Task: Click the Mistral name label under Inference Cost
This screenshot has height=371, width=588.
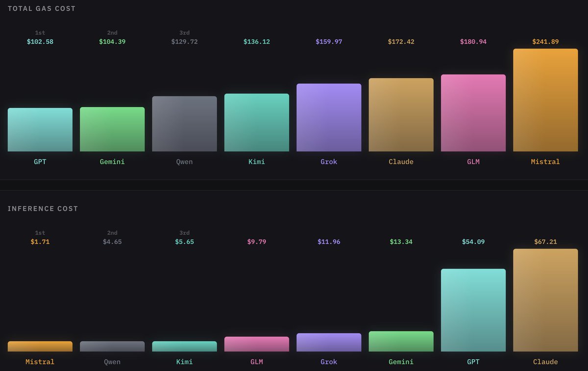Action: [x=40, y=362]
